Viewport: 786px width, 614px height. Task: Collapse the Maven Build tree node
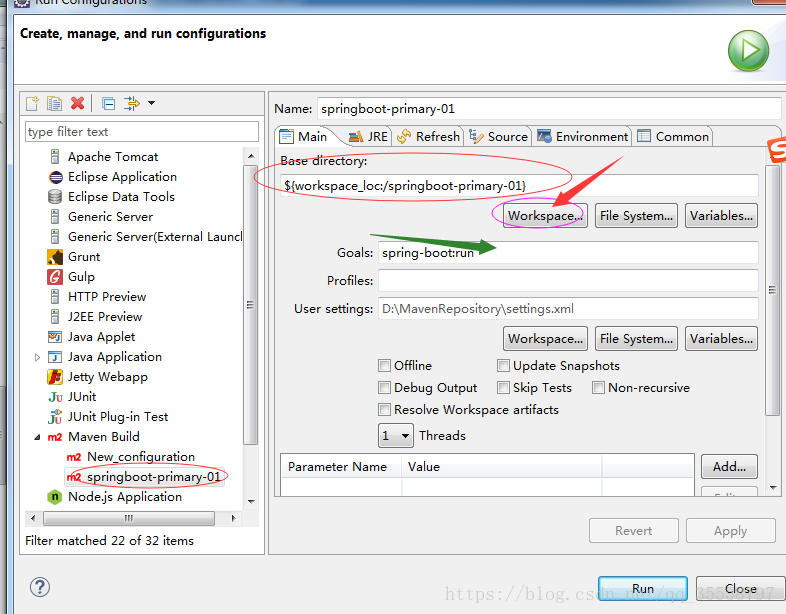(x=37, y=437)
